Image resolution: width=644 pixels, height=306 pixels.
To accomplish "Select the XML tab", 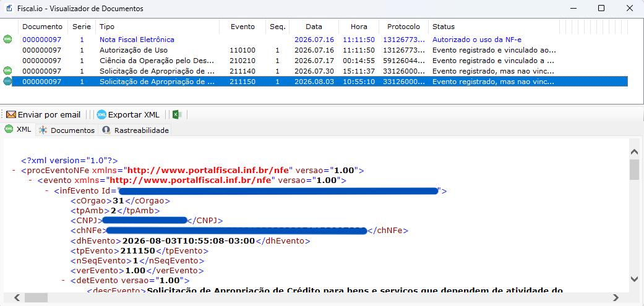I will pos(18,129).
